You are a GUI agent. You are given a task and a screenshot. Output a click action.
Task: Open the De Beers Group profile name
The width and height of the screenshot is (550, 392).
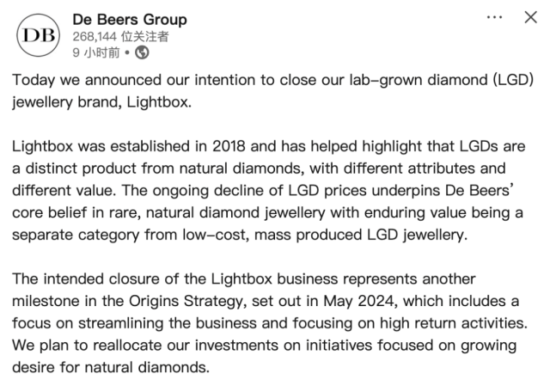(x=130, y=19)
